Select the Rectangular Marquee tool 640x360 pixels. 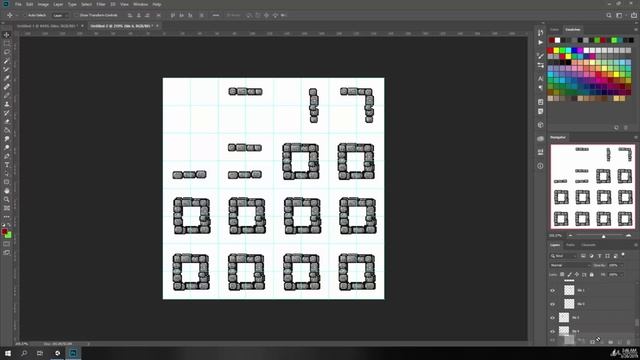pyautogui.click(x=7, y=43)
